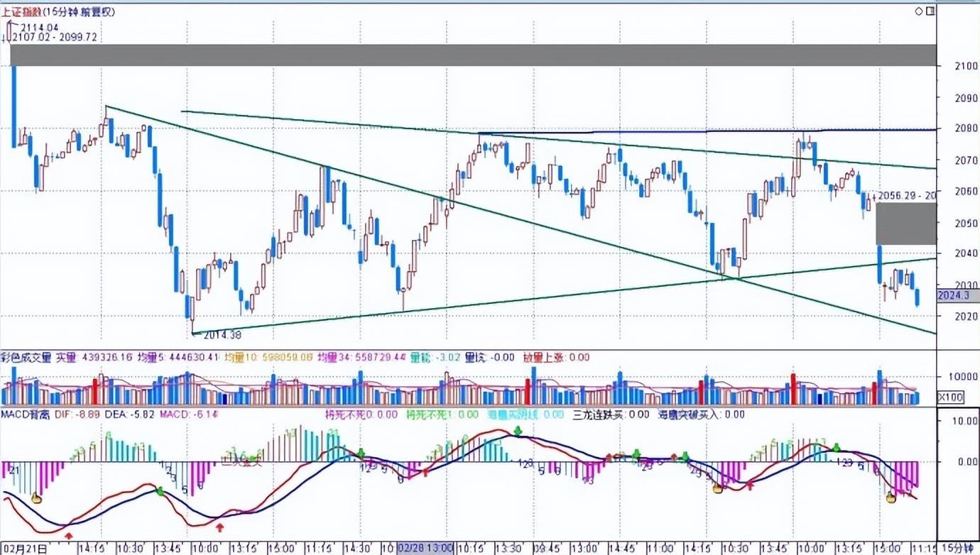This screenshot has height=555, width=980.
Task: Select the highlighted 02/28 13:00 time marker
Action: click(425, 548)
